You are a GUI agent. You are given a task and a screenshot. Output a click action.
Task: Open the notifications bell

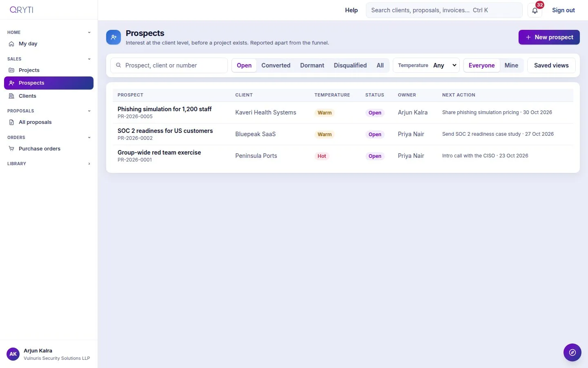click(535, 10)
